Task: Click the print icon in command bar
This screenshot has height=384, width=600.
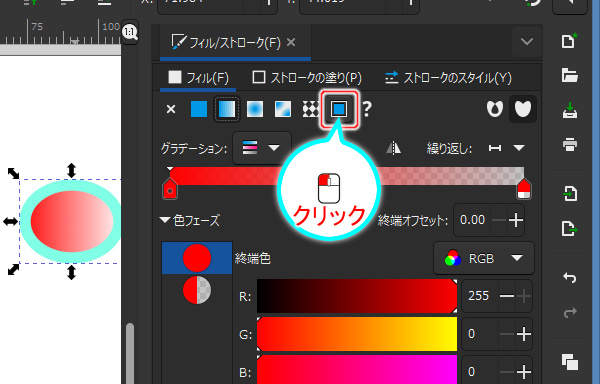Action: click(569, 145)
